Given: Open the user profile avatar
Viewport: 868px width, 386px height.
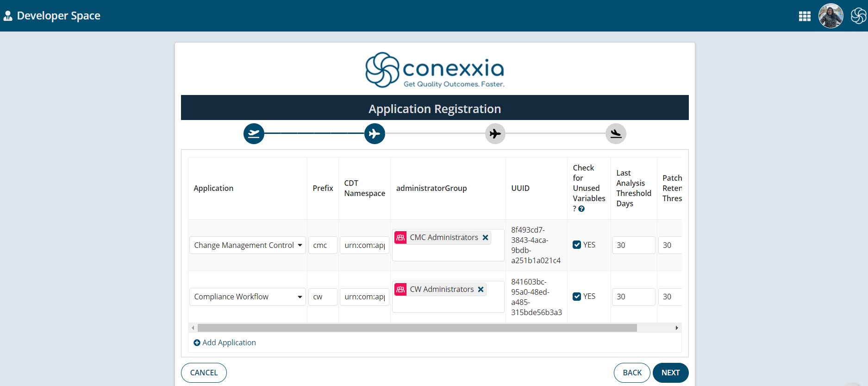Looking at the screenshot, I should [831, 16].
